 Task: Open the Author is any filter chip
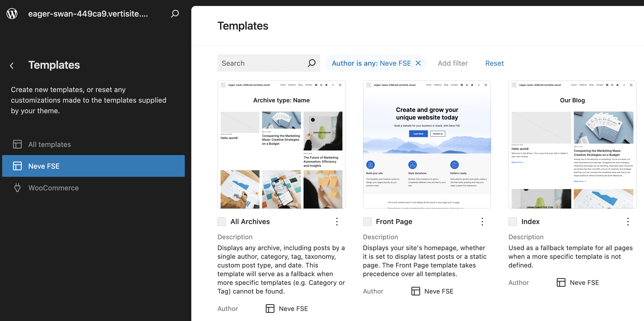[x=371, y=63]
